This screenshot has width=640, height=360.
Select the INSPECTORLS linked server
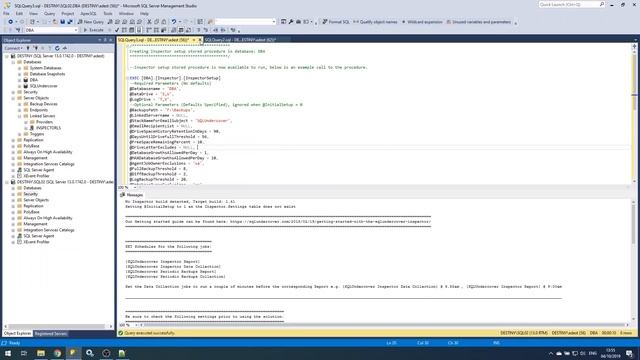48,128
